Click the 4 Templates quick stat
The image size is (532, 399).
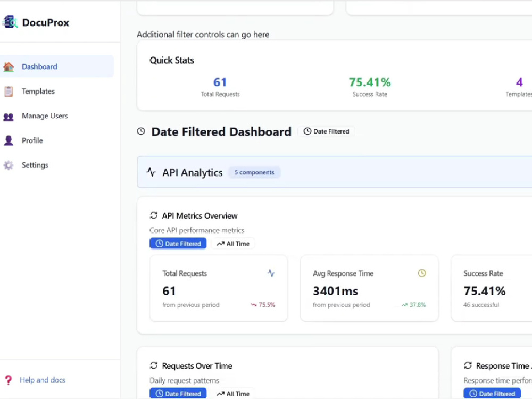click(519, 87)
